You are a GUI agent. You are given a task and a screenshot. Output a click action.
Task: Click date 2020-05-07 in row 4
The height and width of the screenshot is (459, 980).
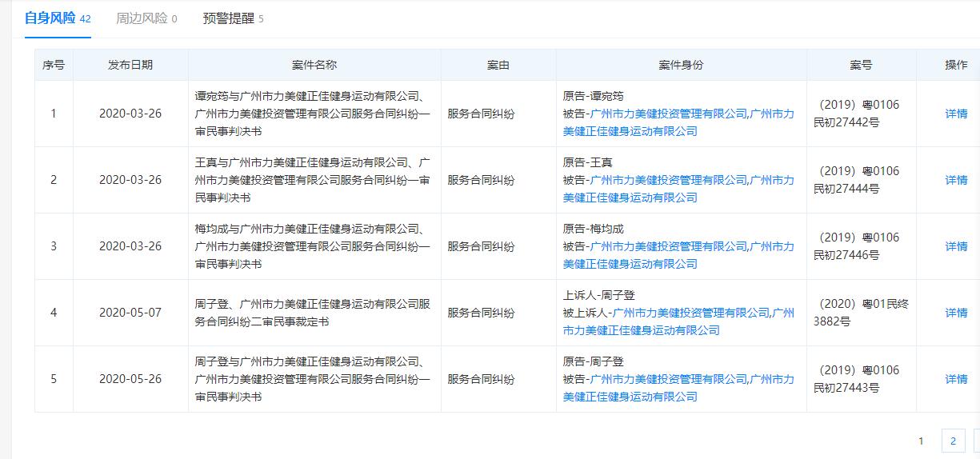click(x=130, y=313)
